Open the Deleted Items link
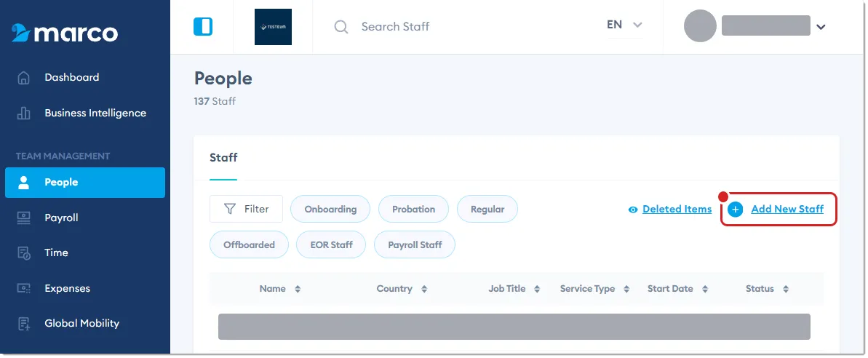This screenshot has width=868, height=358. point(677,209)
